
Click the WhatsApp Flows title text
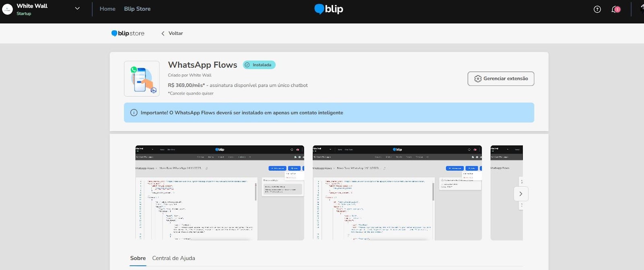pos(202,65)
